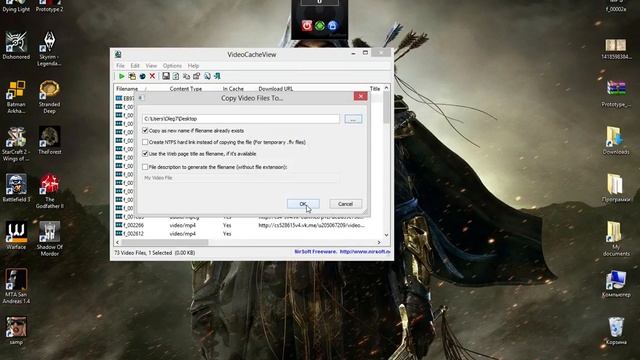Select the Downloads folder desktop icon

pos(616,141)
